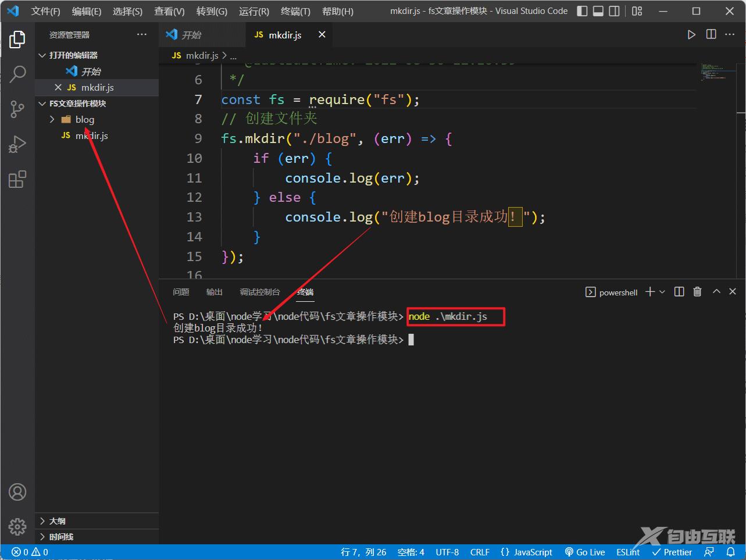Open the Extensions view

pyautogui.click(x=17, y=179)
